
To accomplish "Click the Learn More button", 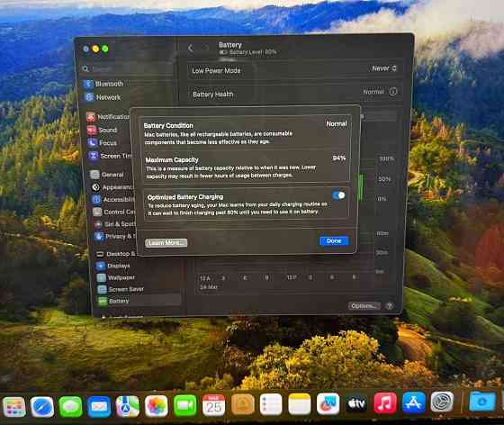I will [x=166, y=243].
